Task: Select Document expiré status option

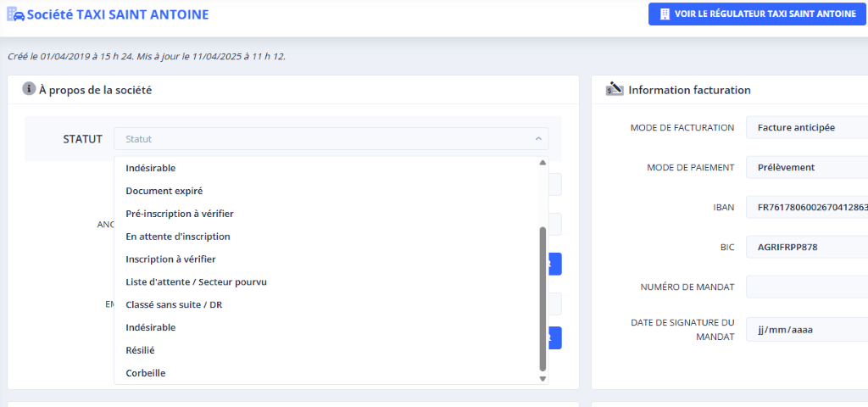Action: click(x=331, y=191)
